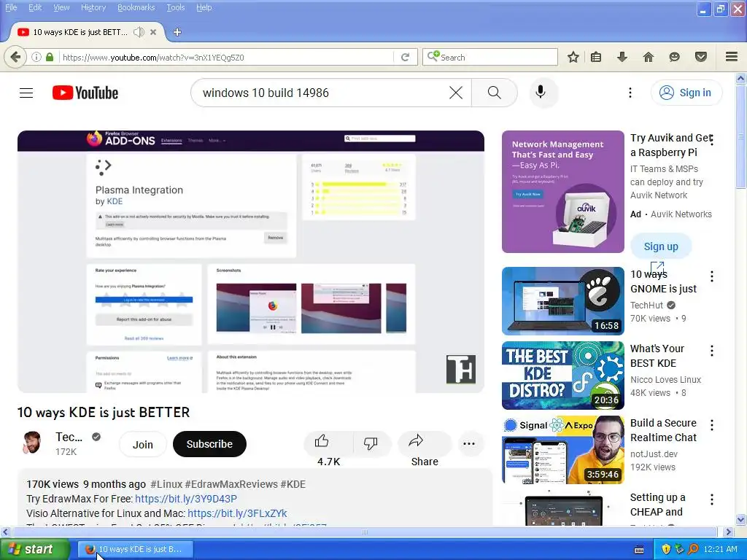Open the View menu
This screenshot has width=747, height=560.
click(x=61, y=7)
